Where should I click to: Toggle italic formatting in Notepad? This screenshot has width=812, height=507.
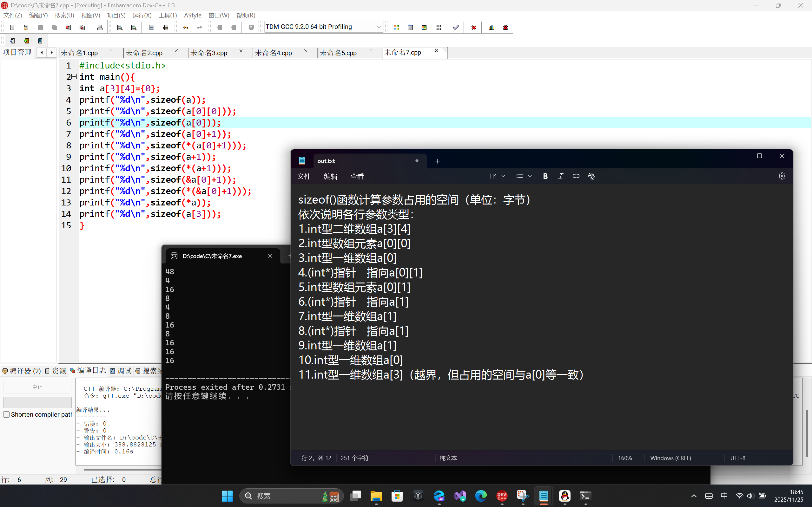560,176
